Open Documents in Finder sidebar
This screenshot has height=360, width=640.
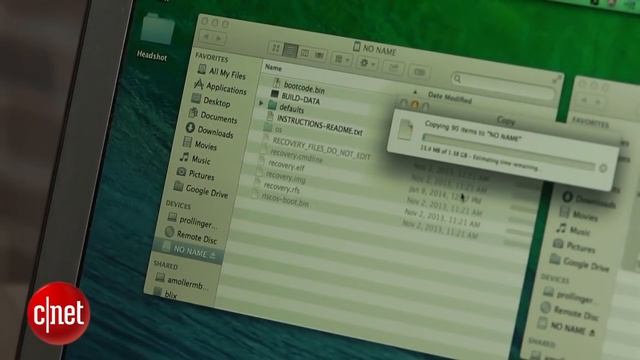tap(213, 116)
